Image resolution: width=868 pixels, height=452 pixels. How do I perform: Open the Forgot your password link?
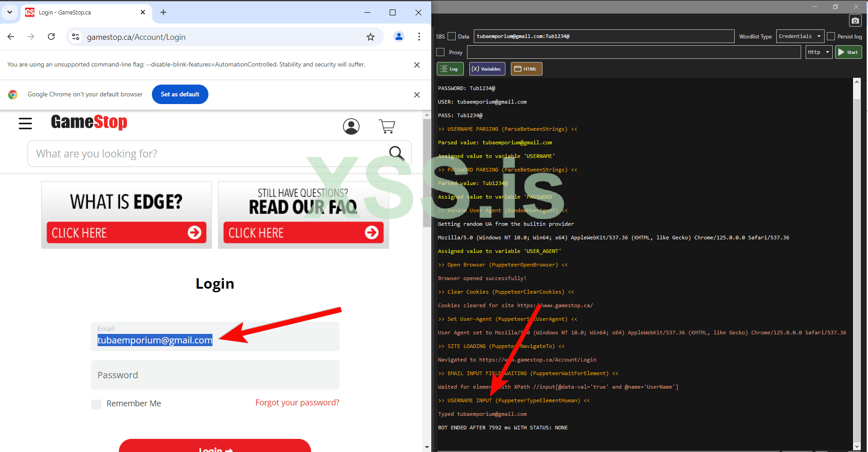coord(297,403)
